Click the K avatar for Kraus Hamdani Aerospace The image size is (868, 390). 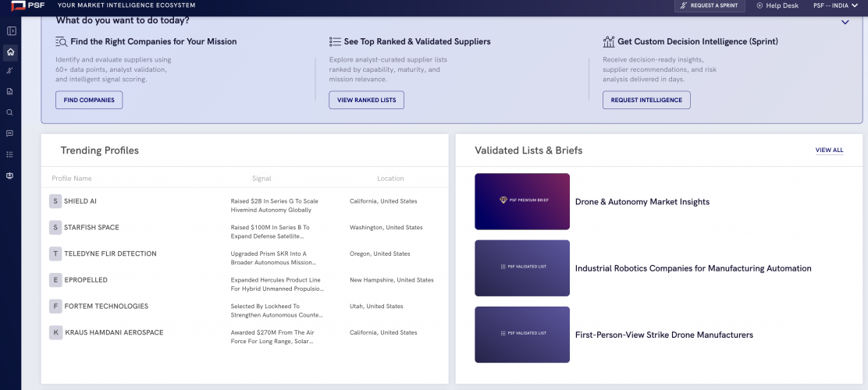[x=55, y=332]
